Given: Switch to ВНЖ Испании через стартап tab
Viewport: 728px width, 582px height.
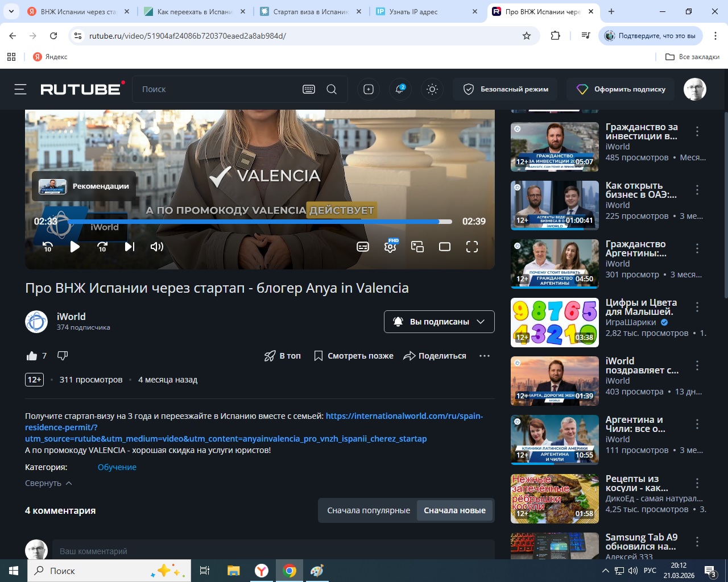Looking at the screenshot, I should tap(78, 11).
